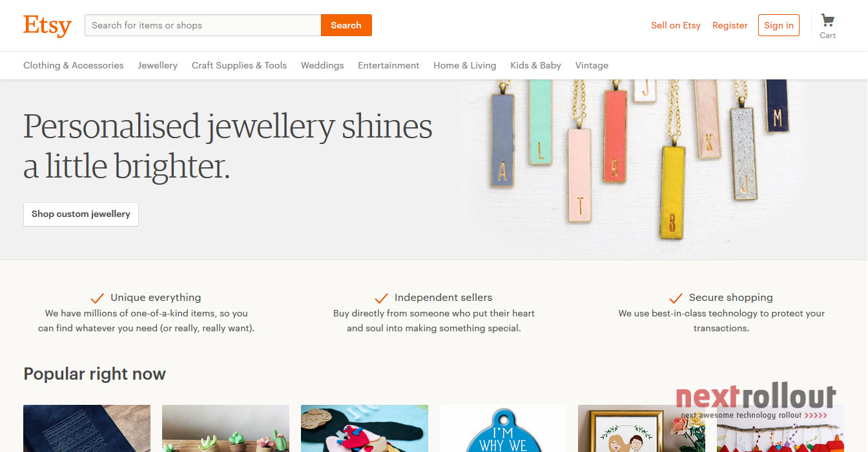Open the blue pet tag product thumbnail
The height and width of the screenshot is (452, 868).
click(503, 429)
